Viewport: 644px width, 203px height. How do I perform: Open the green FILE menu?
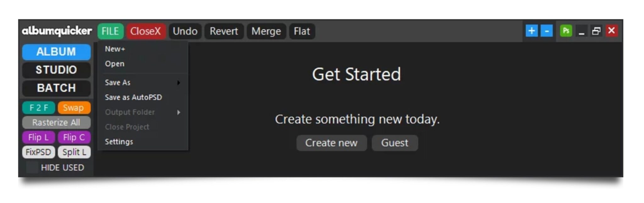(x=110, y=31)
